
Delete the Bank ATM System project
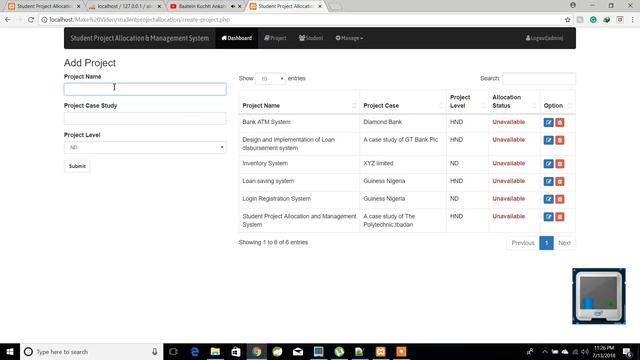pos(560,122)
